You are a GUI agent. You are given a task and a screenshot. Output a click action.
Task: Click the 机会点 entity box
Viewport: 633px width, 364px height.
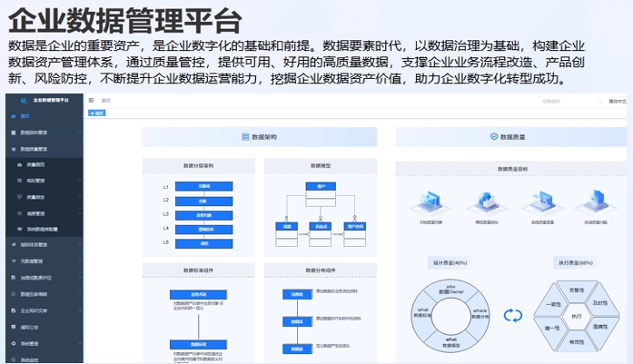tap(321, 234)
